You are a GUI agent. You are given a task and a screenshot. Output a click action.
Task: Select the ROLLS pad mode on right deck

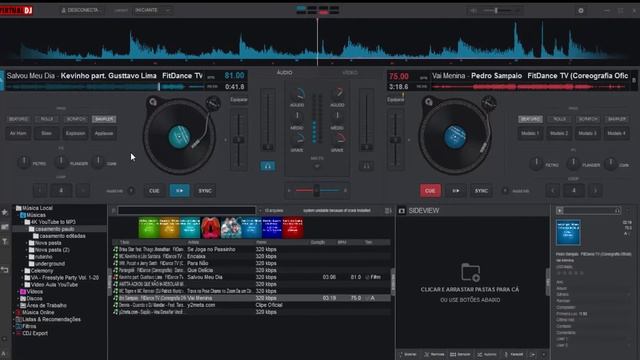point(560,119)
